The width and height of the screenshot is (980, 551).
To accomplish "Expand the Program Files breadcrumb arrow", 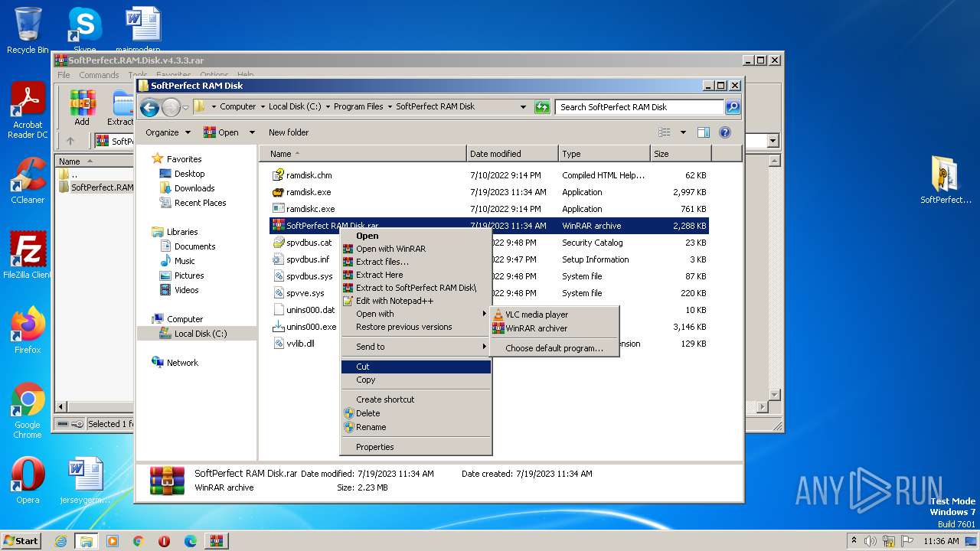I will click(x=390, y=107).
